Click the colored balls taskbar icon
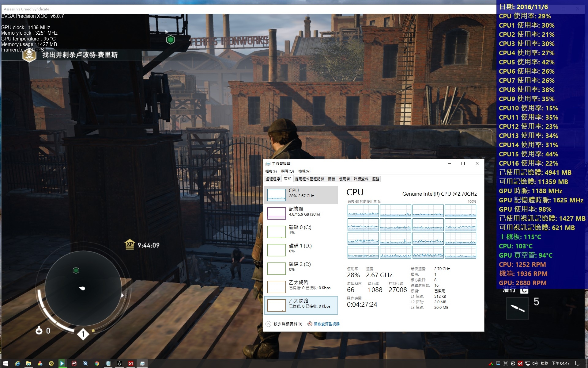Screen dimensions: 588x368 (x=40, y=363)
